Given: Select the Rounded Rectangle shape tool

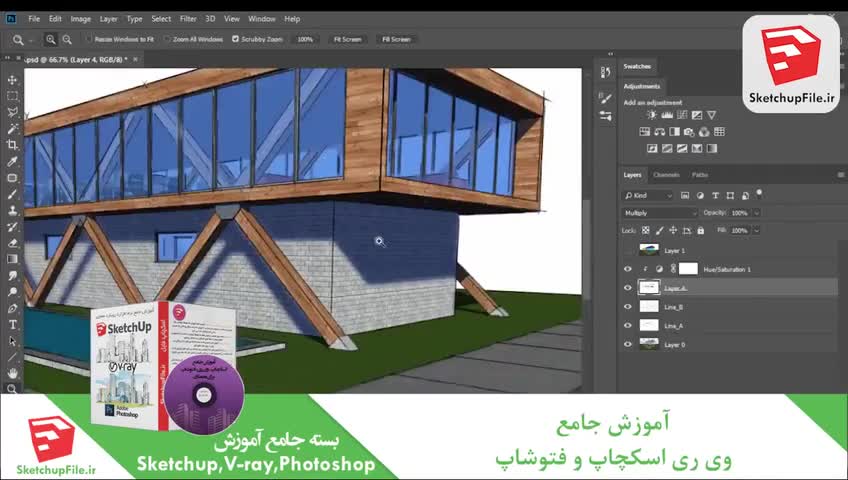Looking at the screenshot, I should tap(12, 178).
